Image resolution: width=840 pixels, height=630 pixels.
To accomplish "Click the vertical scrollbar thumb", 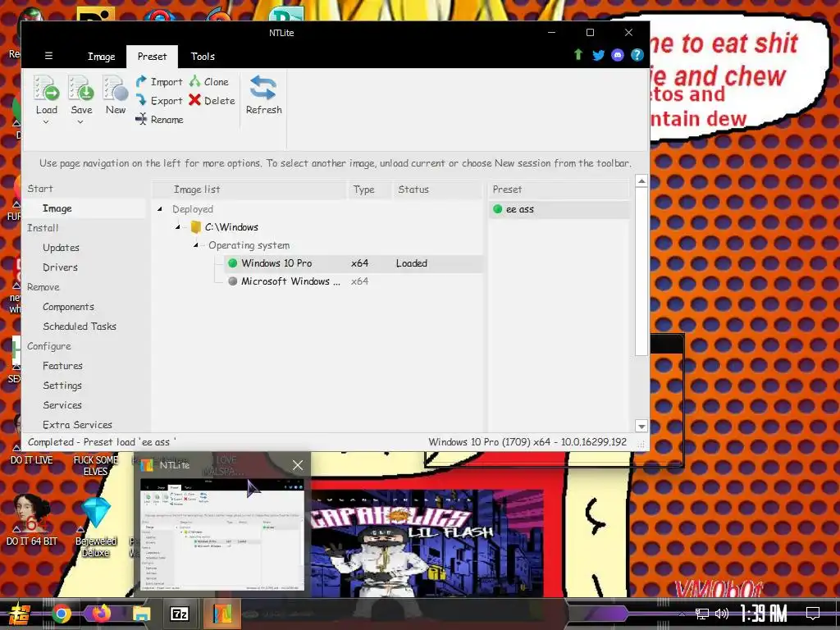I will 641,271.
